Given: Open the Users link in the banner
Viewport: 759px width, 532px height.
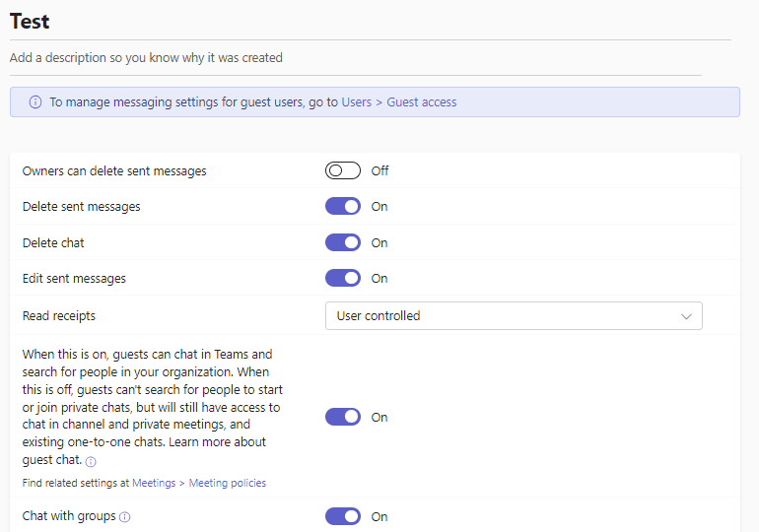Looking at the screenshot, I should coord(357,102).
